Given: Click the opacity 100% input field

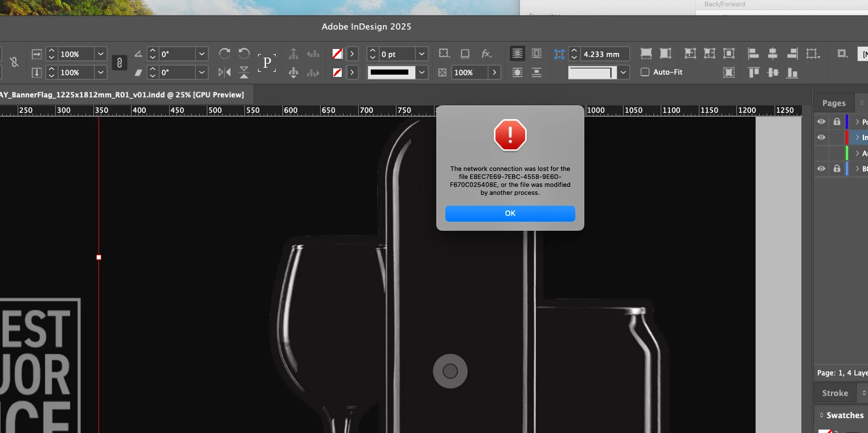Looking at the screenshot, I should coord(470,72).
